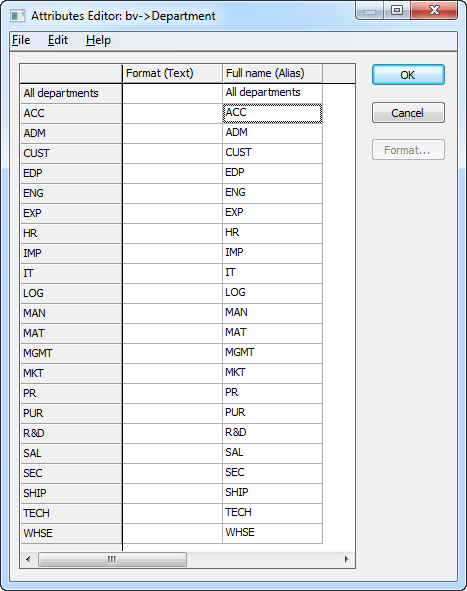Open the File menu
467x591 pixels.
pos(21,40)
